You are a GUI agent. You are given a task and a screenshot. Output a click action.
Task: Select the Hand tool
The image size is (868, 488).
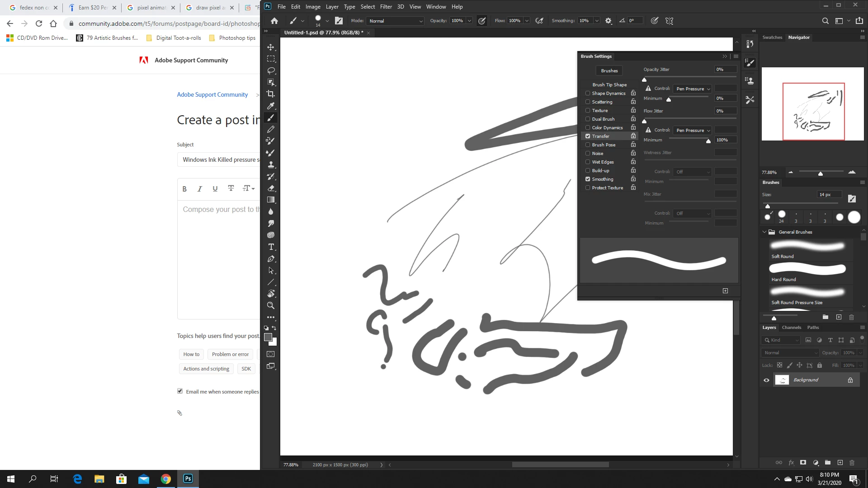tap(271, 294)
